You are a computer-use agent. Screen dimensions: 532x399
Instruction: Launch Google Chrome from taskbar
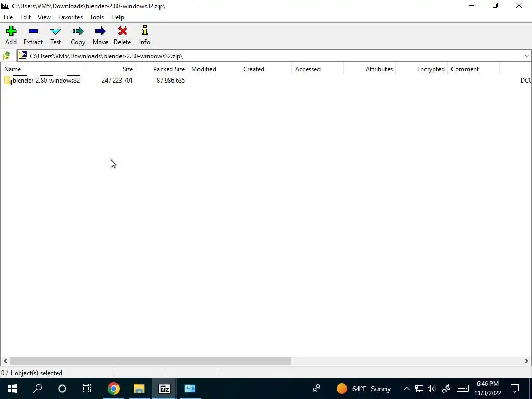[x=114, y=389]
